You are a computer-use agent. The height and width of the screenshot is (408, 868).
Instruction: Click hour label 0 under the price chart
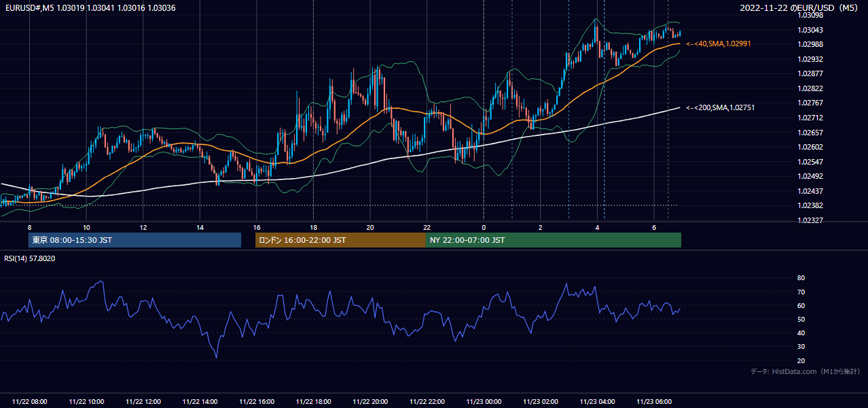pos(484,227)
